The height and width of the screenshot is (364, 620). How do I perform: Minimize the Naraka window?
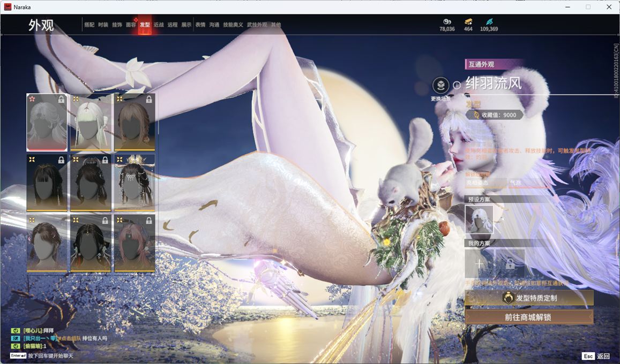tap(568, 7)
